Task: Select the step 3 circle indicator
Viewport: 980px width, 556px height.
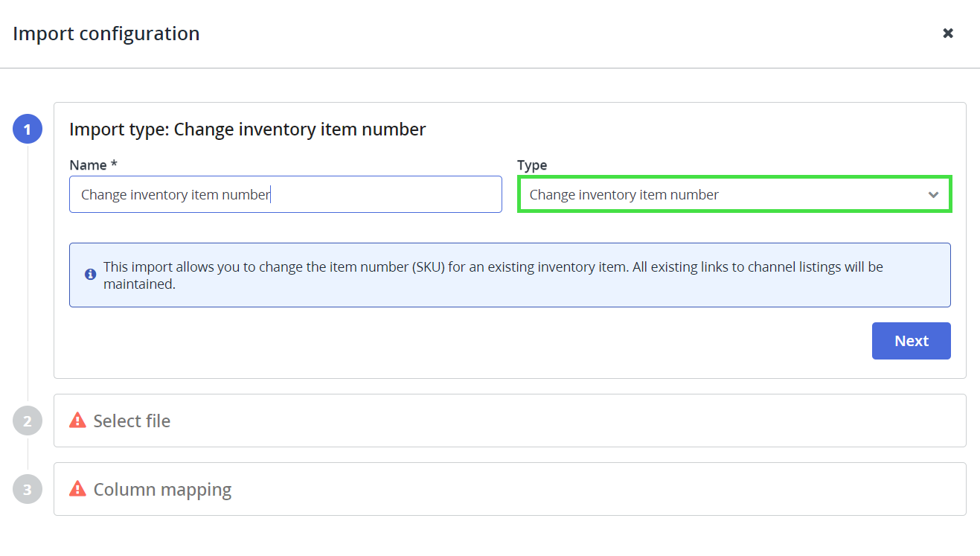Action: click(28, 490)
